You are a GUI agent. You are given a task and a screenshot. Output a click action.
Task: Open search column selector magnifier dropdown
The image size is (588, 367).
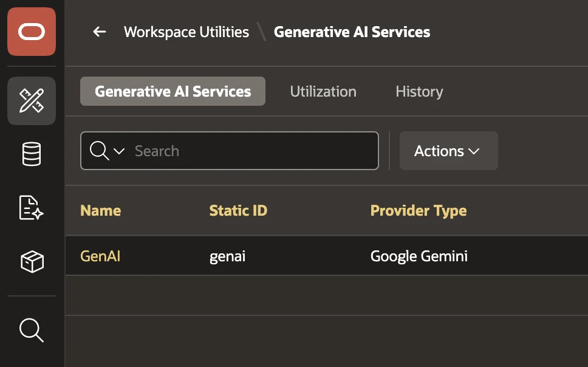click(x=108, y=151)
